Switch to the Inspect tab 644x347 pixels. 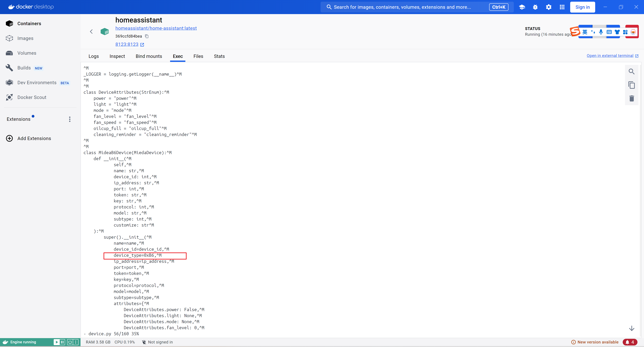[117, 56]
